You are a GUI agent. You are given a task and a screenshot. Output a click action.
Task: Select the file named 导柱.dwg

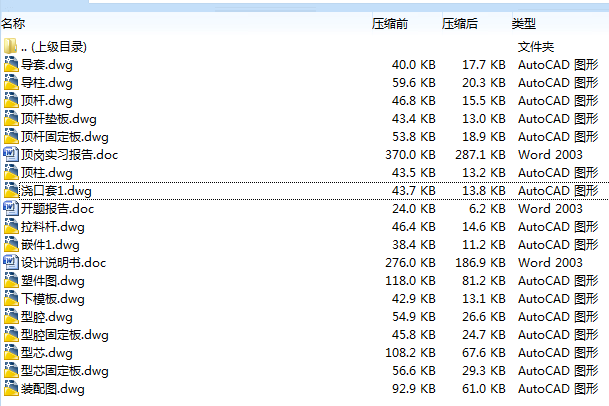[47, 83]
